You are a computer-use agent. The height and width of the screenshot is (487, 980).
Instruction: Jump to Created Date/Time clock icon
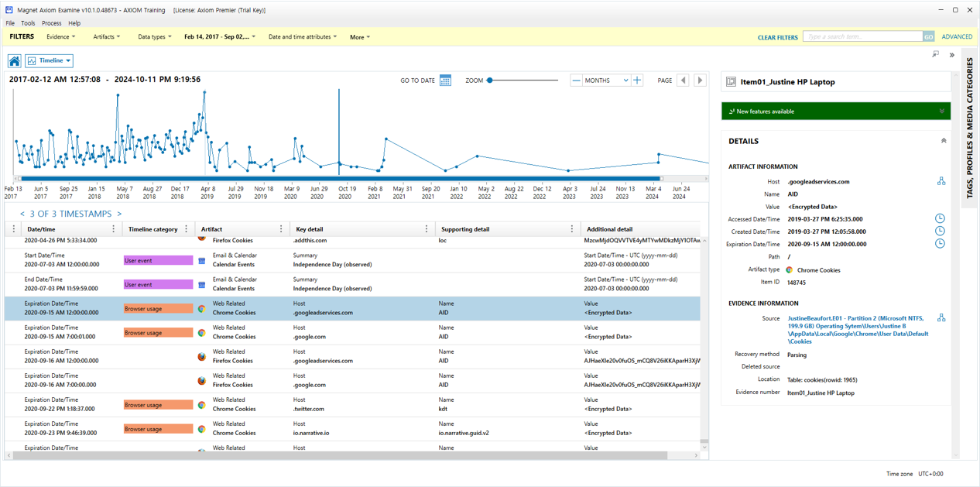pyautogui.click(x=940, y=231)
